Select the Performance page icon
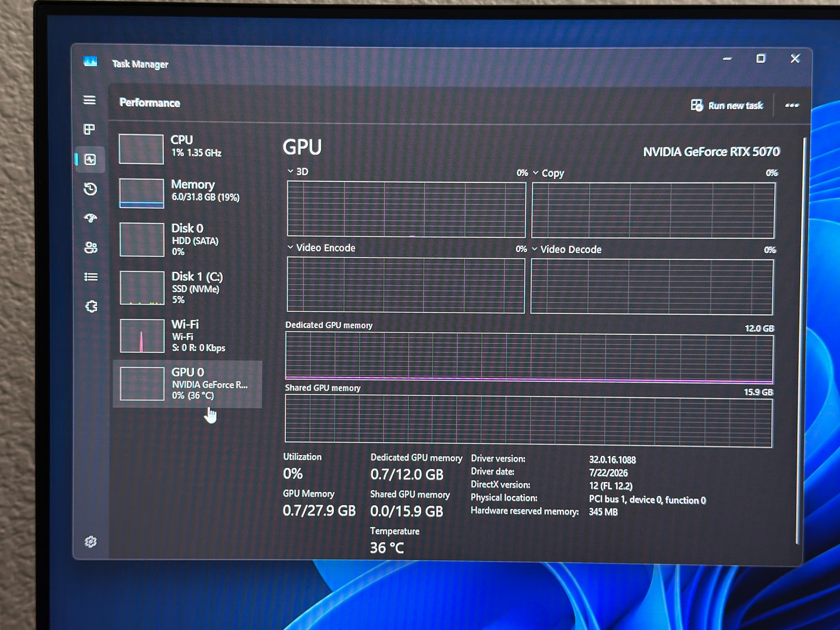Screen dimensions: 840x630 point(90,159)
